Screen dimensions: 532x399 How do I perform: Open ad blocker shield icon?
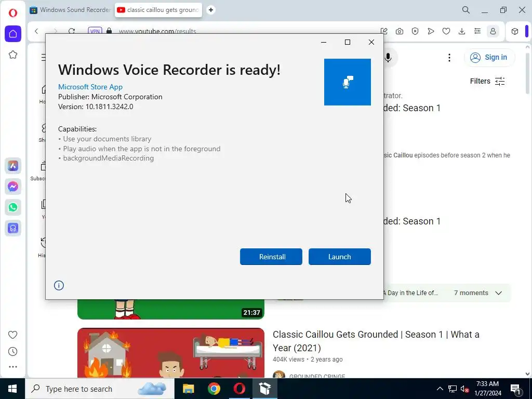coord(415,31)
